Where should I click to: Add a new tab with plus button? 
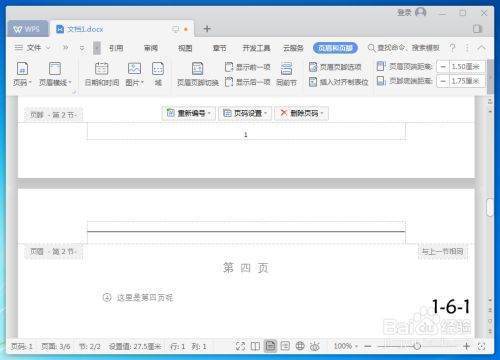(207, 29)
